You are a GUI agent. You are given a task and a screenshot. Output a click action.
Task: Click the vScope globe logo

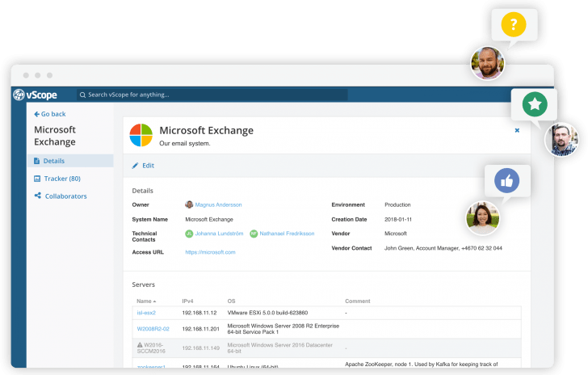tap(19, 95)
